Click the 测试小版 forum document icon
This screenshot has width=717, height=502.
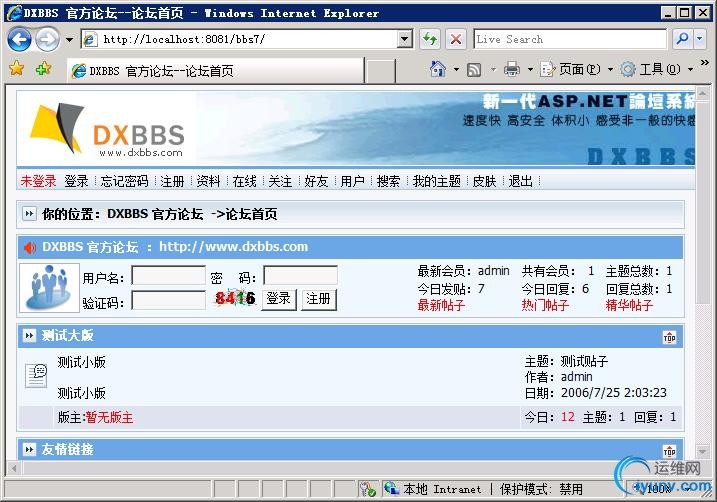click(36, 376)
